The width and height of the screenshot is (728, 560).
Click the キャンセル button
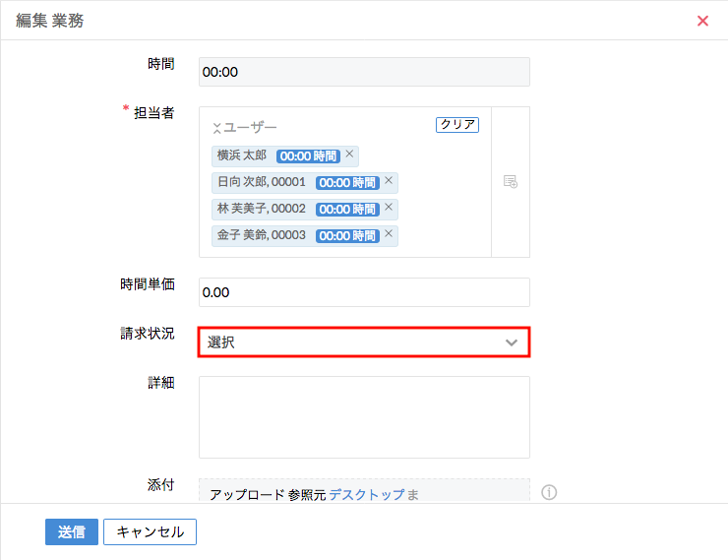(150, 531)
